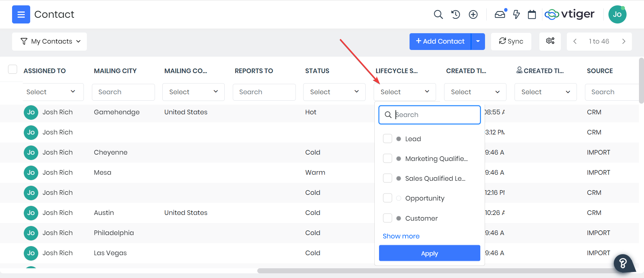The height and width of the screenshot is (278, 644).
Task: Open the help question mark bubble
Action: [623, 263]
